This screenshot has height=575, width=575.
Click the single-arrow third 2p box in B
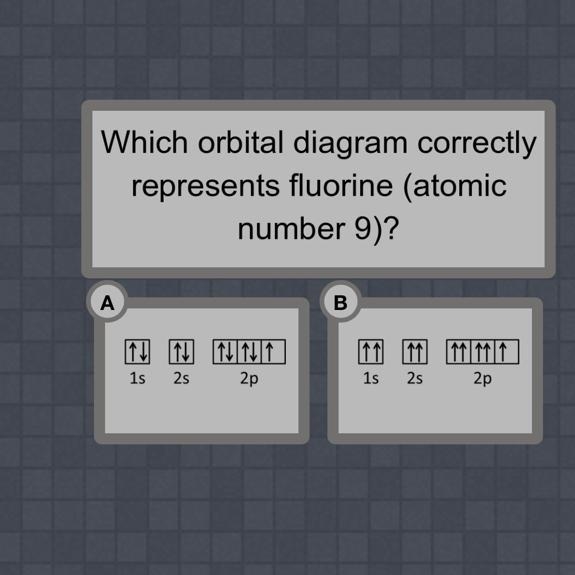point(507,352)
